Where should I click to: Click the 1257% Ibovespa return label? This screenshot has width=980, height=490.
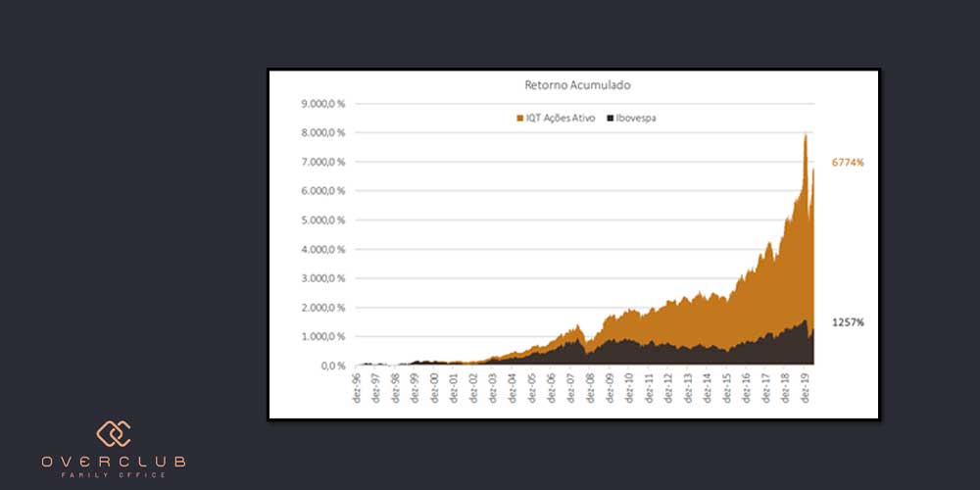[848, 322]
